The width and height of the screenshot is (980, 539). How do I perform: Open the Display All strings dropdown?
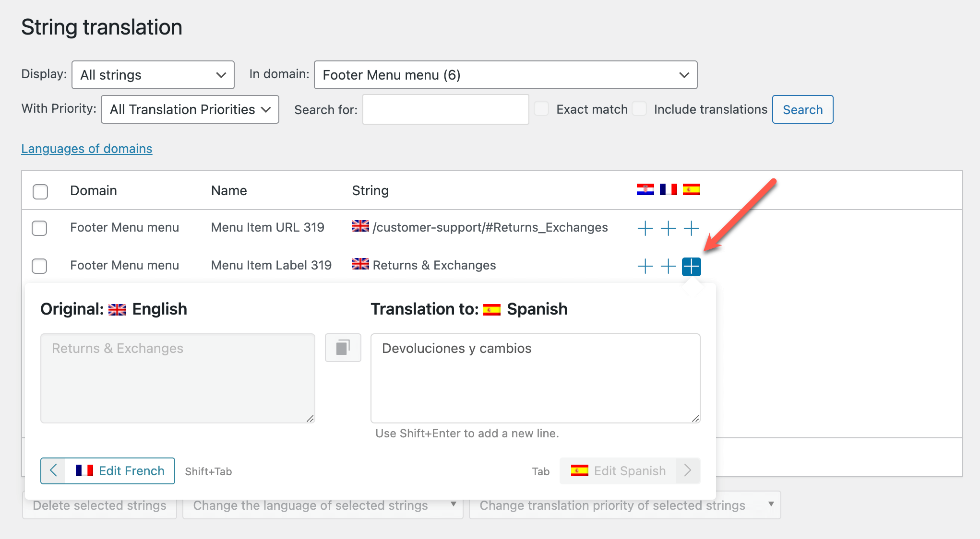click(x=153, y=75)
